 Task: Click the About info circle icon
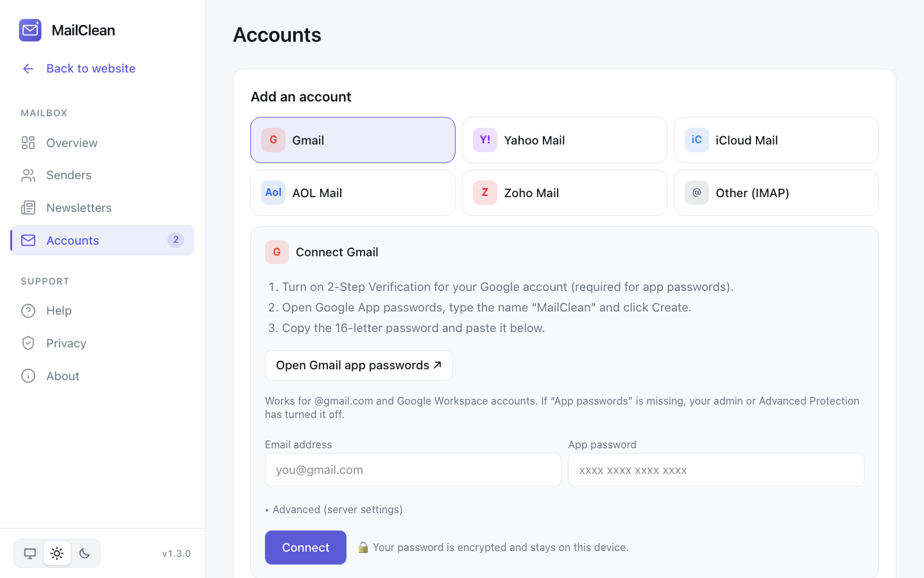tap(28, 376)
